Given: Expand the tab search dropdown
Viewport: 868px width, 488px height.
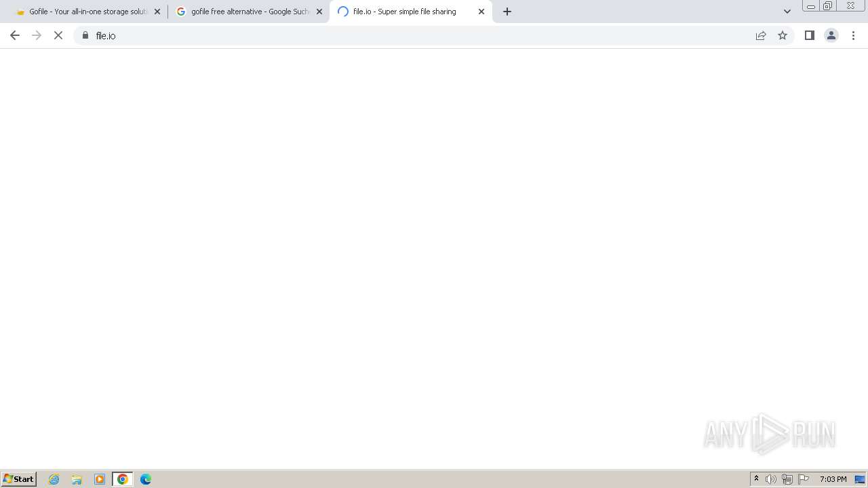Looking at the screenshot, I should click(787, 12).
